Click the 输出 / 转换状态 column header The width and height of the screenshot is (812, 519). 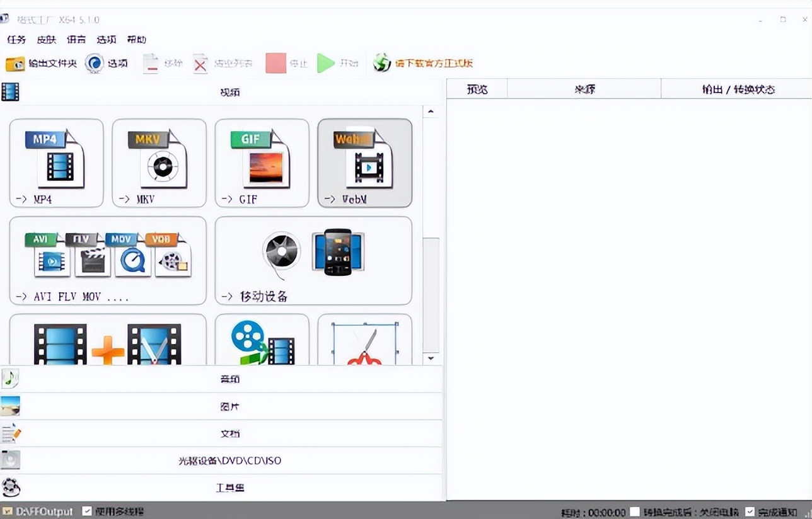click(737, 89)
